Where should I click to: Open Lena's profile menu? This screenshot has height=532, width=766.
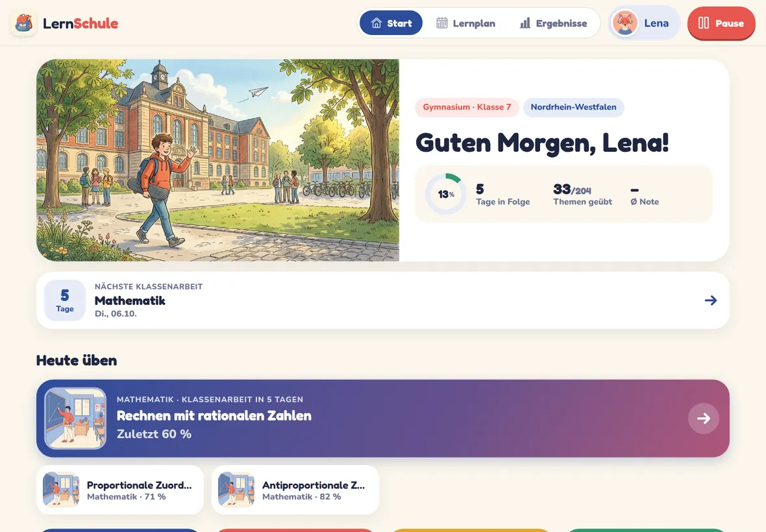coord(645,23)
